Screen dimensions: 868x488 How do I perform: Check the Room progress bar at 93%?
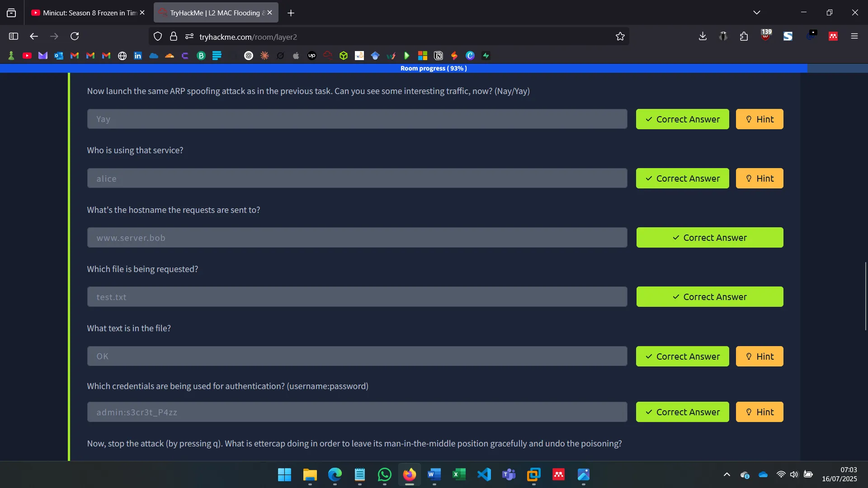click(433, 68)
